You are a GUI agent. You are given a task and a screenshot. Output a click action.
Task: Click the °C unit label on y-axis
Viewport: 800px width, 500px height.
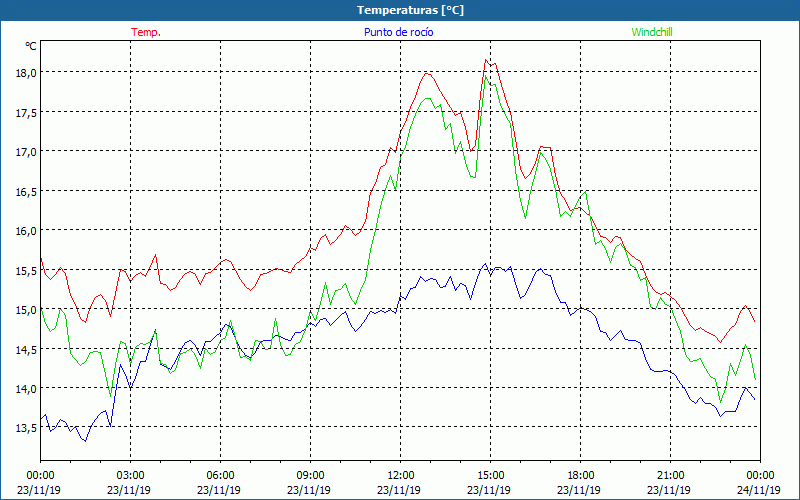(30, 46)
